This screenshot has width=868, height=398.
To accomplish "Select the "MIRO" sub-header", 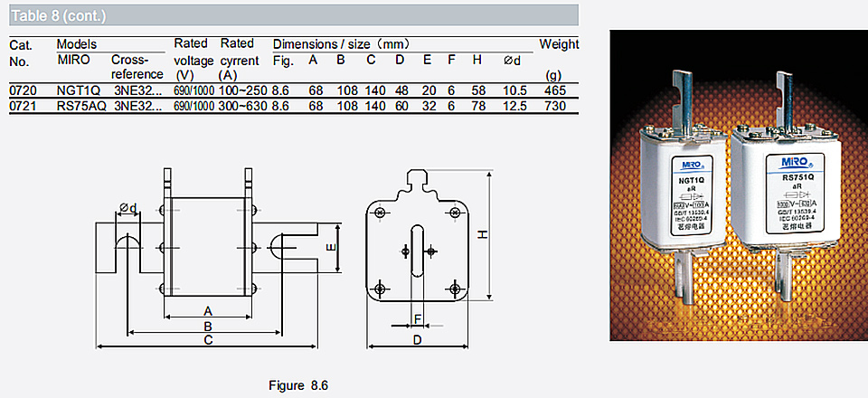I will pos(73,60).
